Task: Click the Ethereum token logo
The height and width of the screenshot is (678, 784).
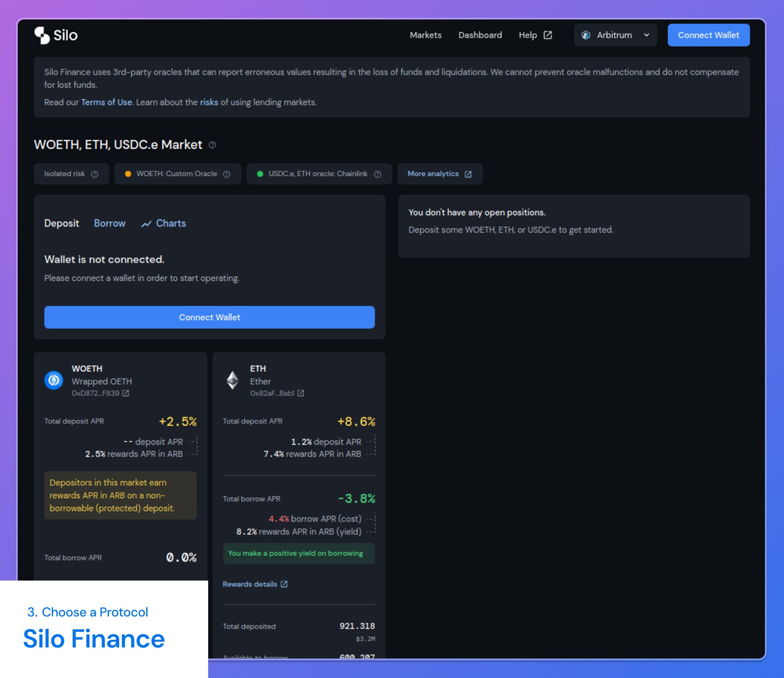Action: coord(233,380)
